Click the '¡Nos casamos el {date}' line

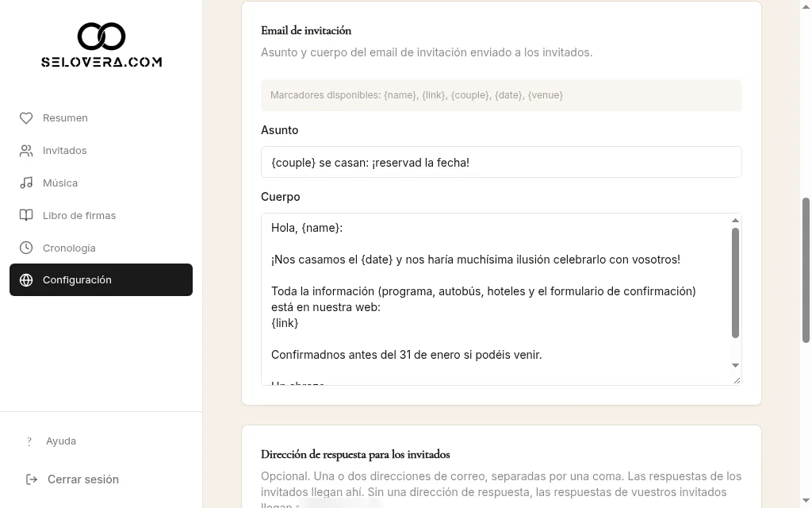point(476,260)
